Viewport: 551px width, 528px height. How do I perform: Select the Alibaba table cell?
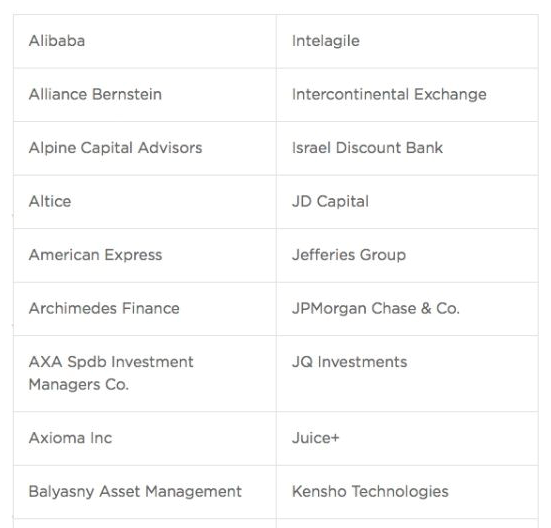pyautogui.click(x=145, y=41)
